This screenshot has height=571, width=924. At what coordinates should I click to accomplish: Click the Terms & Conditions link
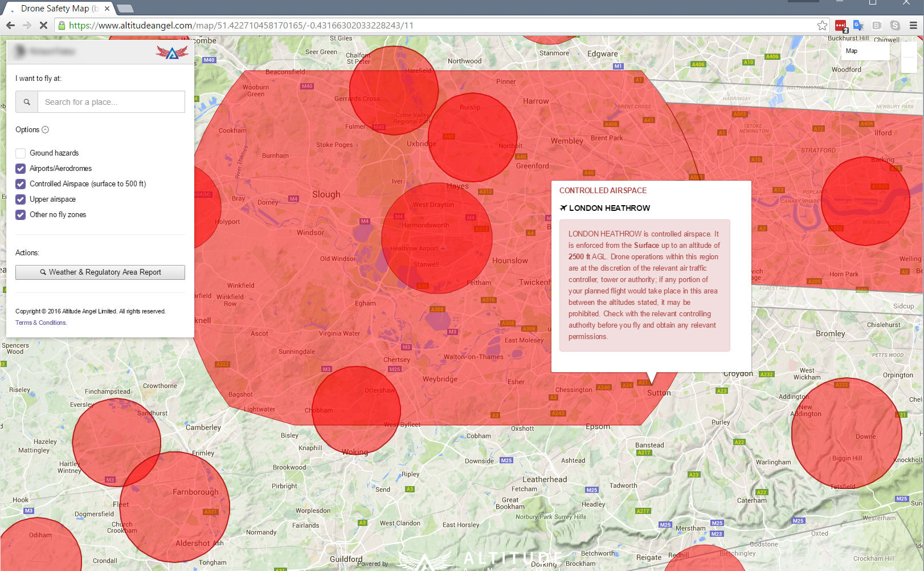coord(40,323)
